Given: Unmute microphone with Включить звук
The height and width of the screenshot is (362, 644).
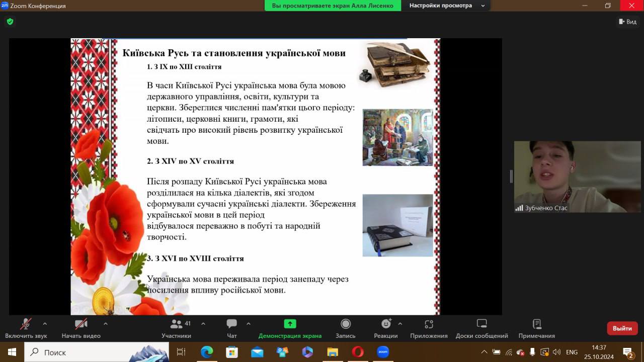Looking at the screenshot, I should pyautogui.click(x=26, y=328).
